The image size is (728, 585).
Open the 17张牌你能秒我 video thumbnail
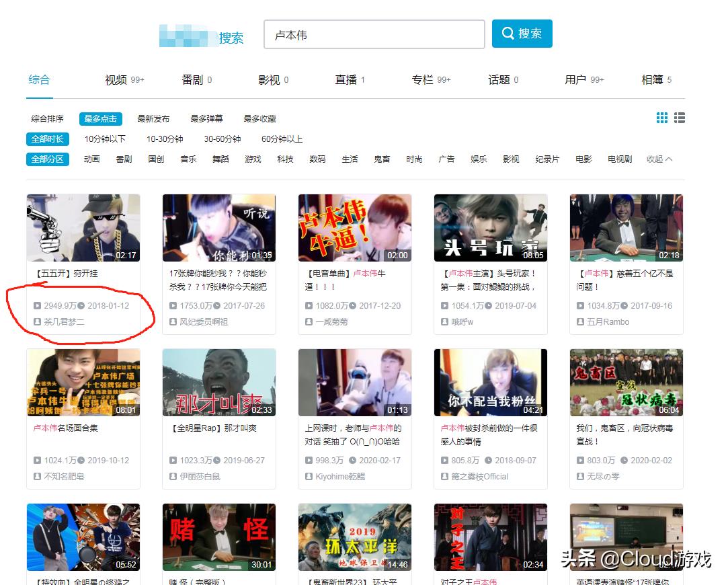219,228
